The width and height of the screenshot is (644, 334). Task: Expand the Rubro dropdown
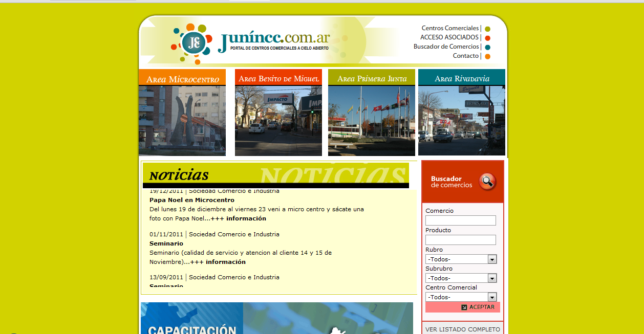point(461,259)
